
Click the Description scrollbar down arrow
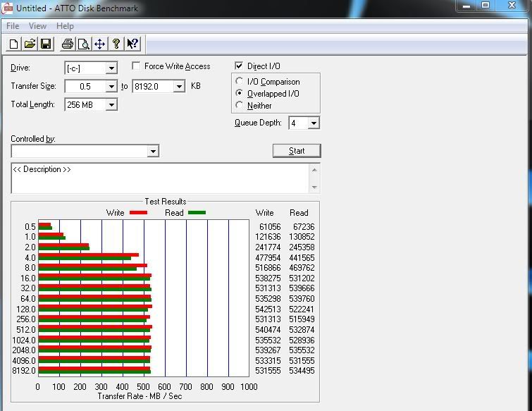314,188
